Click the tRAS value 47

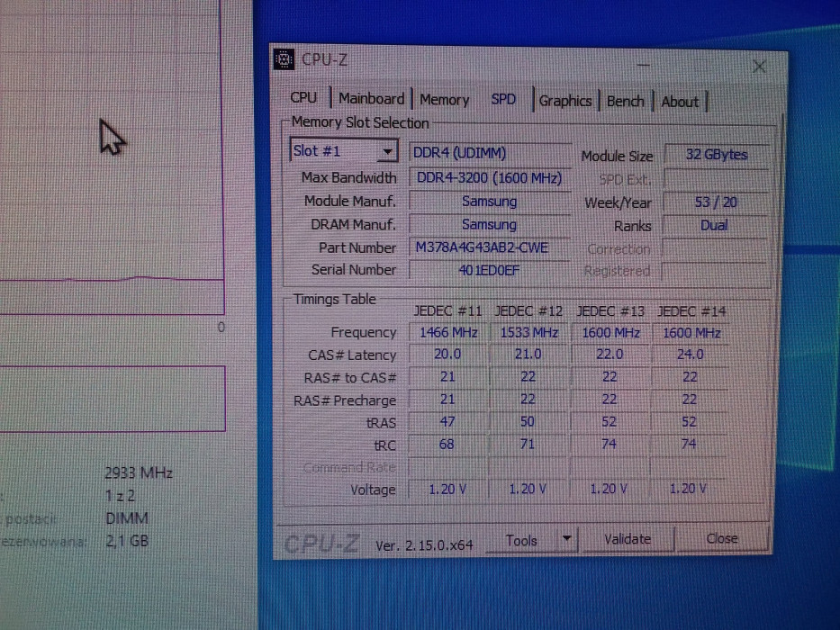point(447,421)
